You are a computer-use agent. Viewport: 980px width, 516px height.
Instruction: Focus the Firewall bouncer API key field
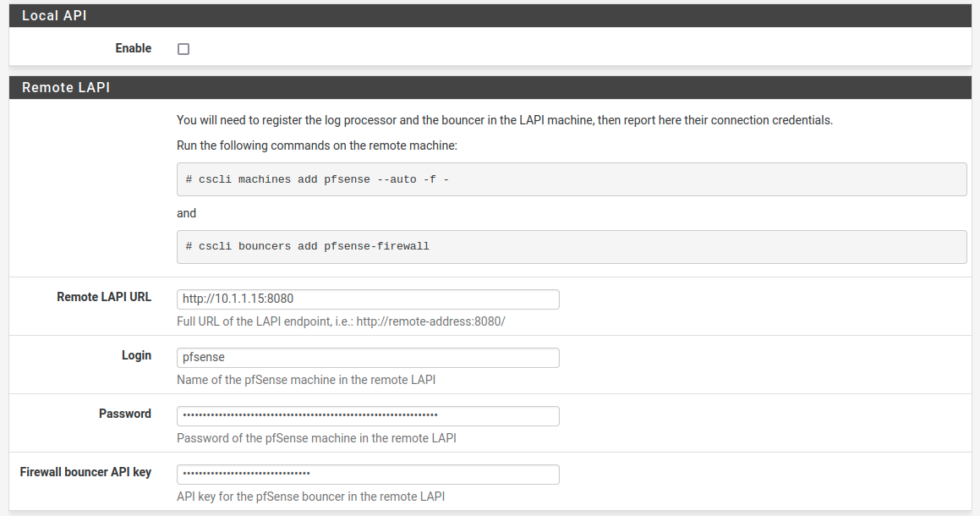tap(367, 474)
